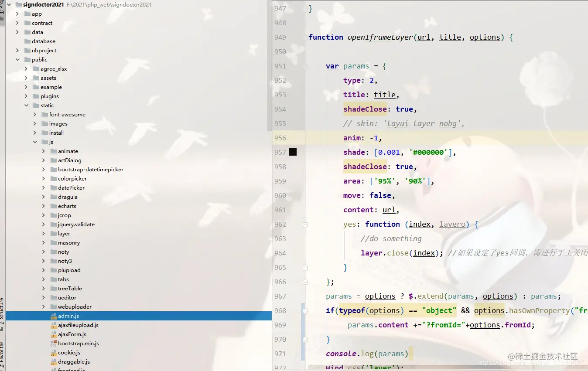Screen dimensions: 588x371
Task: Select the dragula folder
Action: coord(68,197)
